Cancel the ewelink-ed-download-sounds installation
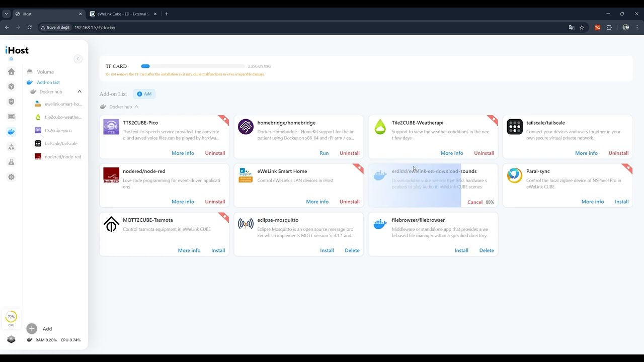This screenshot has width=644, height=362. pyautogui.click(x=475, y=202)
